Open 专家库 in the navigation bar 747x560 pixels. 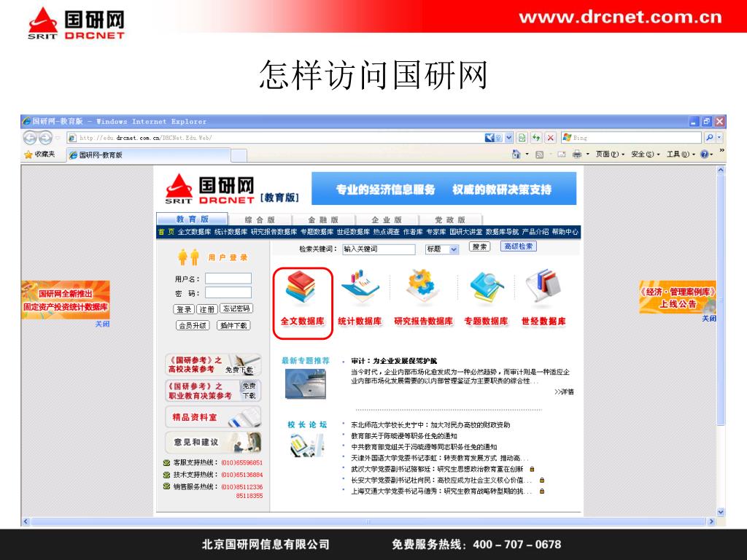click(x=436, y=232)
